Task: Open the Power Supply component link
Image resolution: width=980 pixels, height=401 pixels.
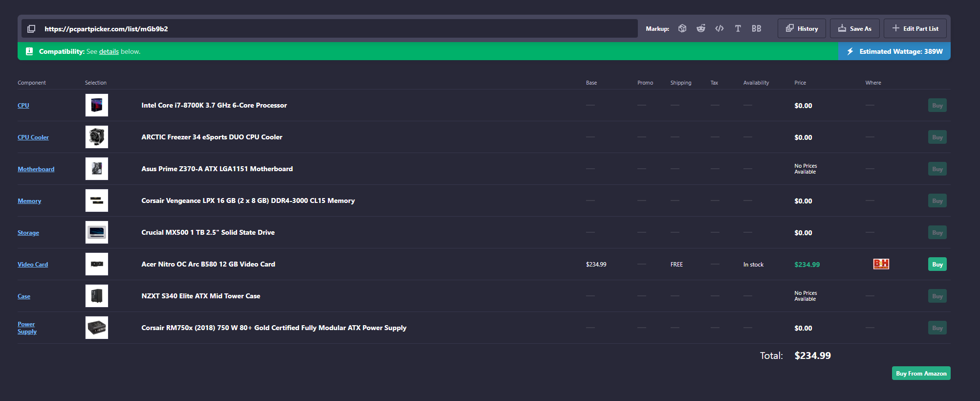Action: click(27, 328)
